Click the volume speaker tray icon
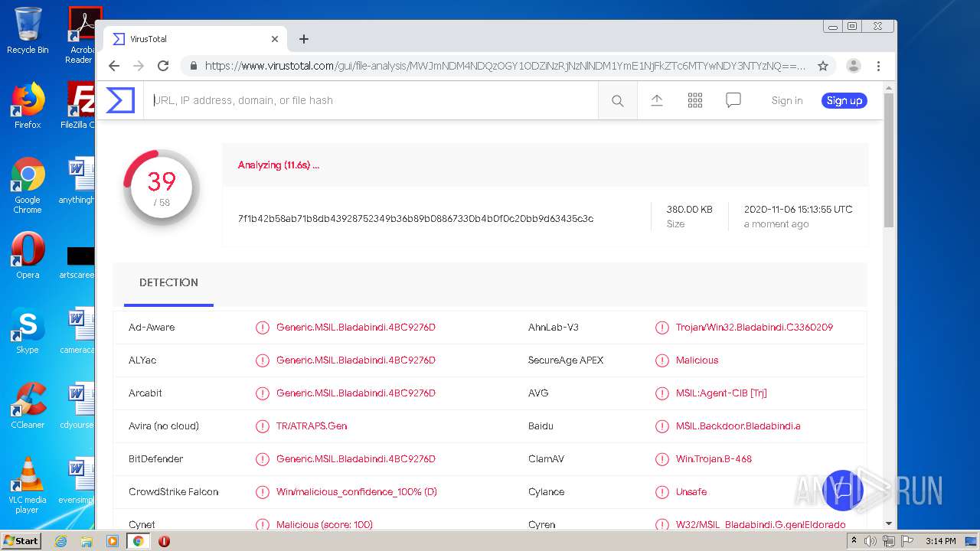The width and height of the screenshot is (980, 551). pyautogui.click(x=871, y=541)
